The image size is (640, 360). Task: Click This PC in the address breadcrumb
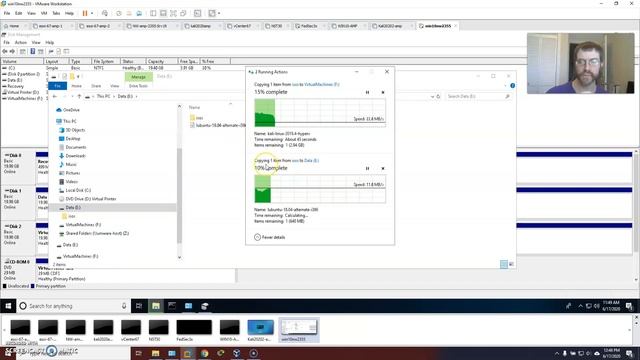click(103, 96)
